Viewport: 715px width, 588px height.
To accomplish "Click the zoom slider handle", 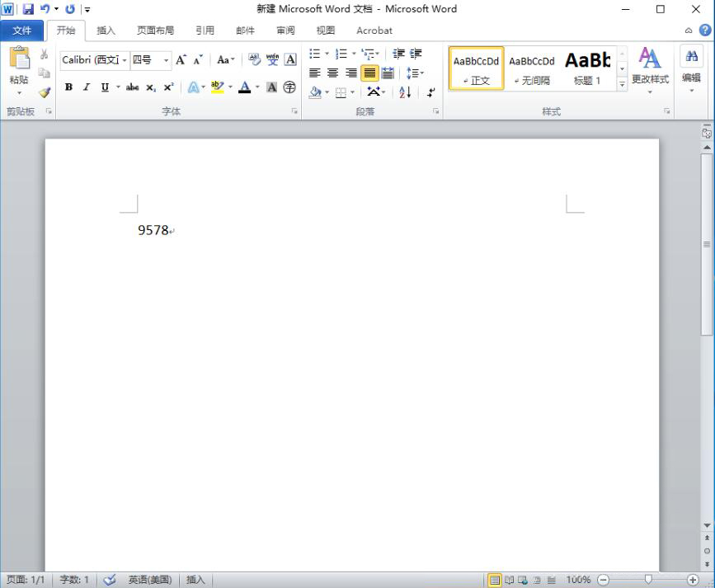I will coord(648,579).
